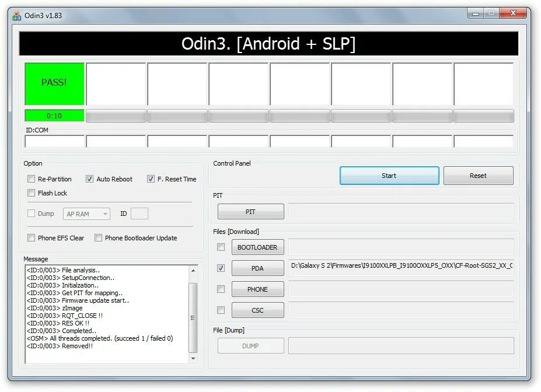Minimize the Odin3 window
This screenshot has height=392, width=541.
click(x=476, y=13)
